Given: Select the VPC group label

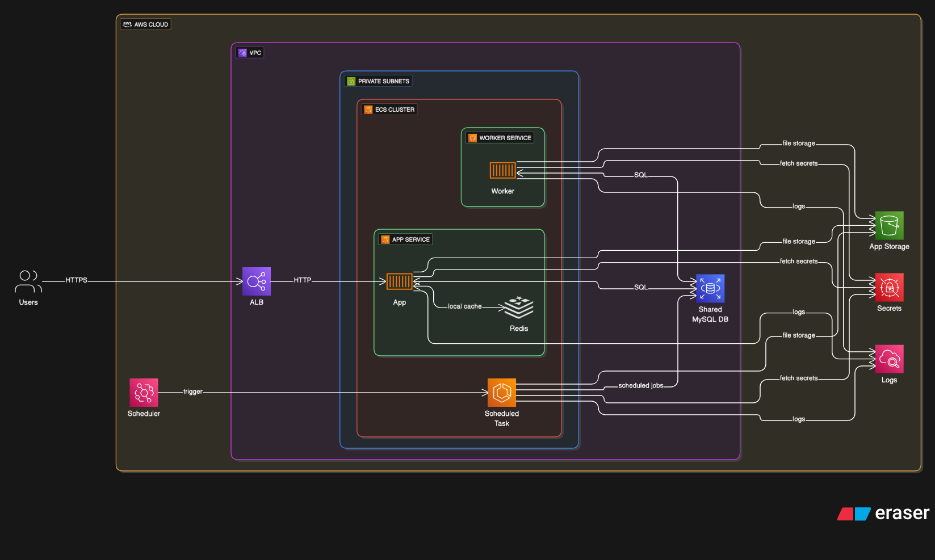Looking at the screenshot, I should pos(250,53).
